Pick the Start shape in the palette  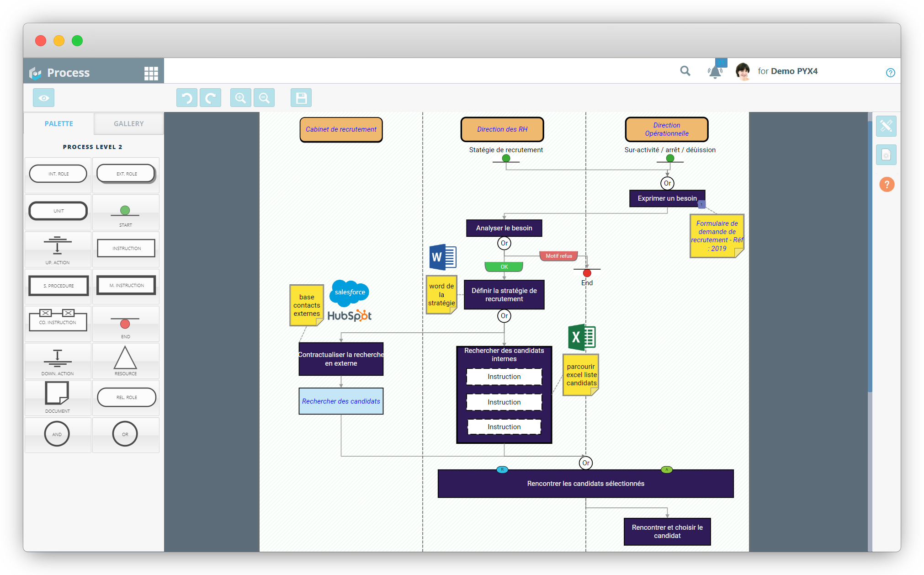pyautogui.click(x=126, y=213)
